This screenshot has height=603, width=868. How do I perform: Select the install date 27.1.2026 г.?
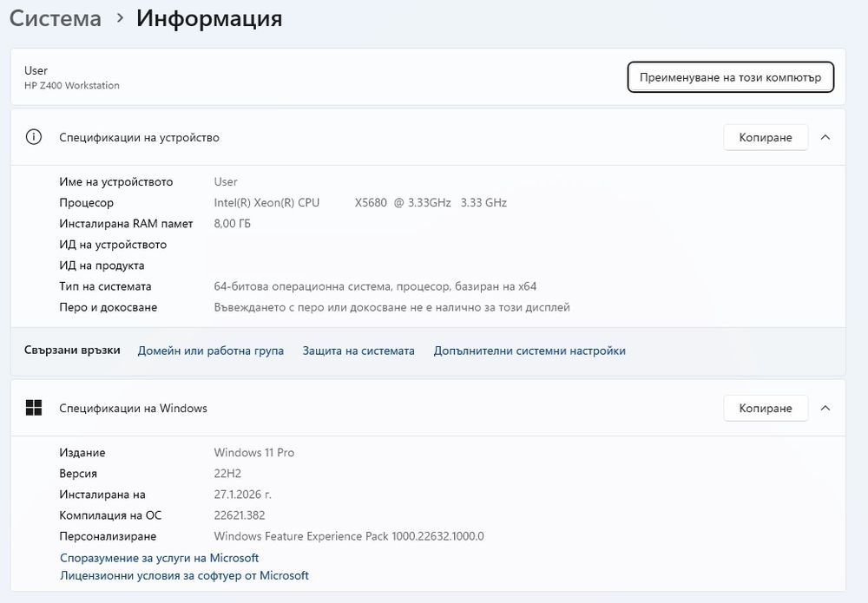pos(242,495)
